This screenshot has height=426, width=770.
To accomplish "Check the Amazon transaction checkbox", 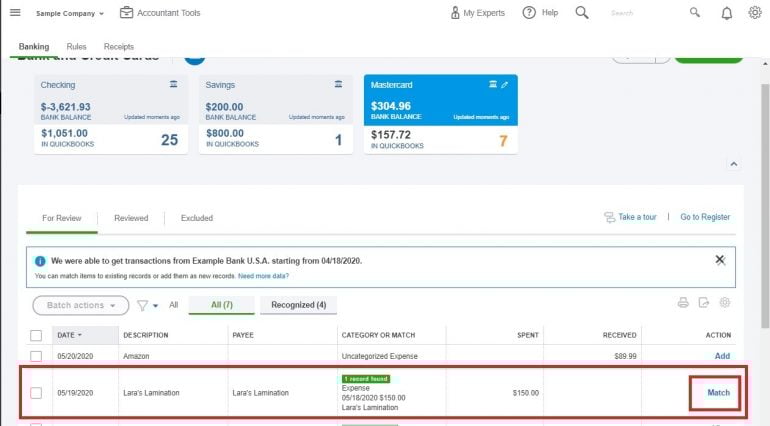I will point(36,356).
